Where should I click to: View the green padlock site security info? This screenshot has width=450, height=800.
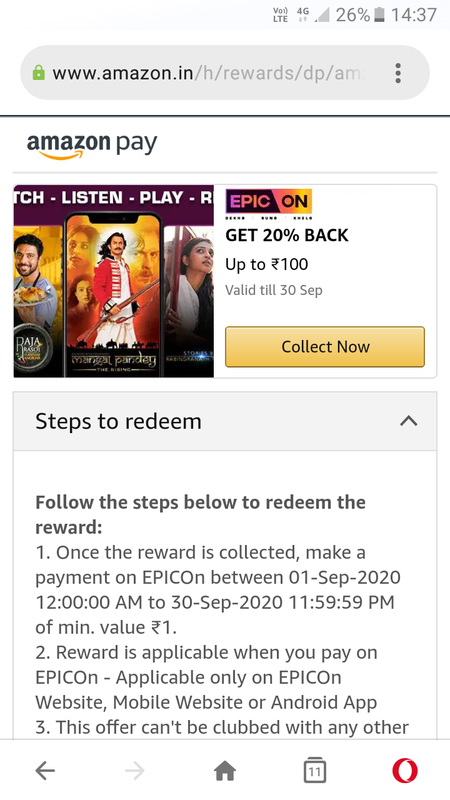point(38,73)
